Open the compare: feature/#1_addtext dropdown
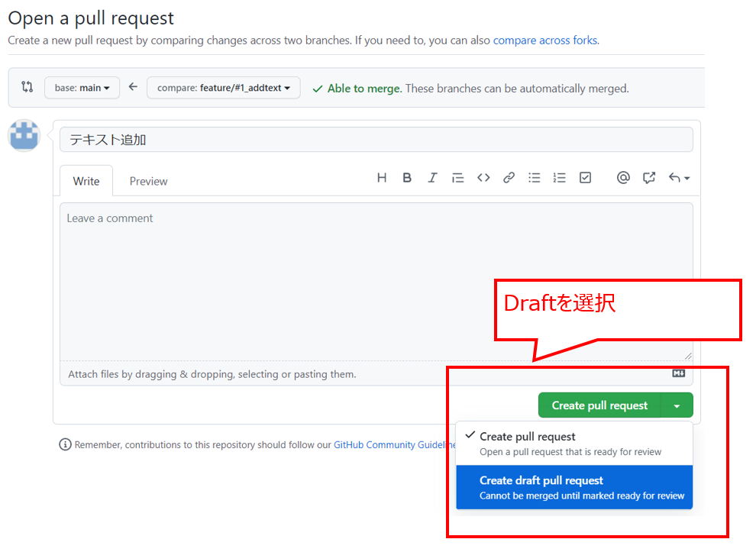 coord(223,87)
